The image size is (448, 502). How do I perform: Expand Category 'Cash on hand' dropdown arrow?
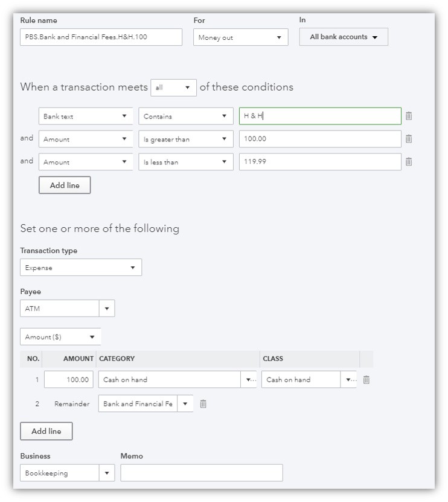[249, 379]
